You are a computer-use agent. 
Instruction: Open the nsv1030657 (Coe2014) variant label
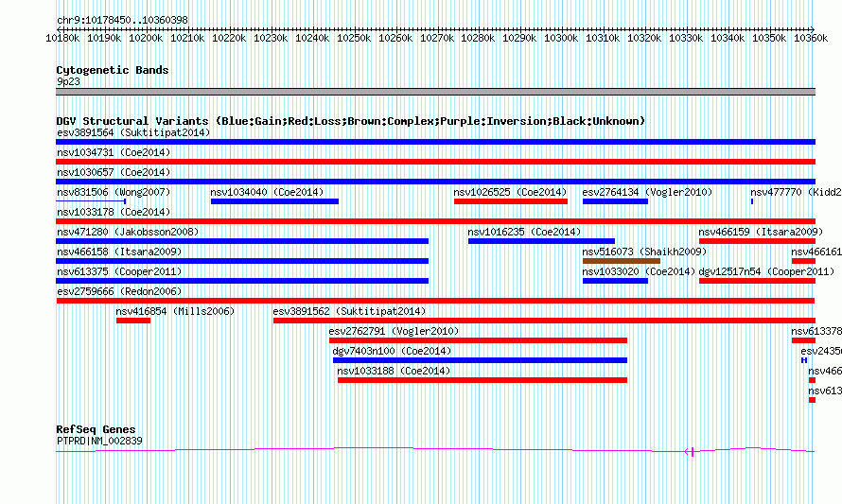(114, 172)
